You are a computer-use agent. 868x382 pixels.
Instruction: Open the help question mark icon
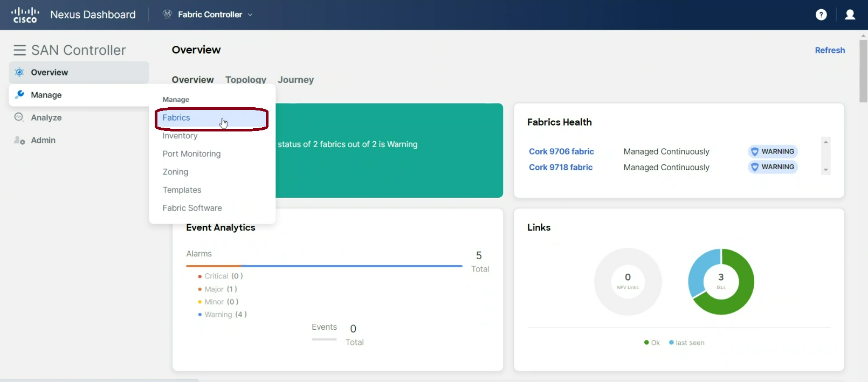[821, 15]
